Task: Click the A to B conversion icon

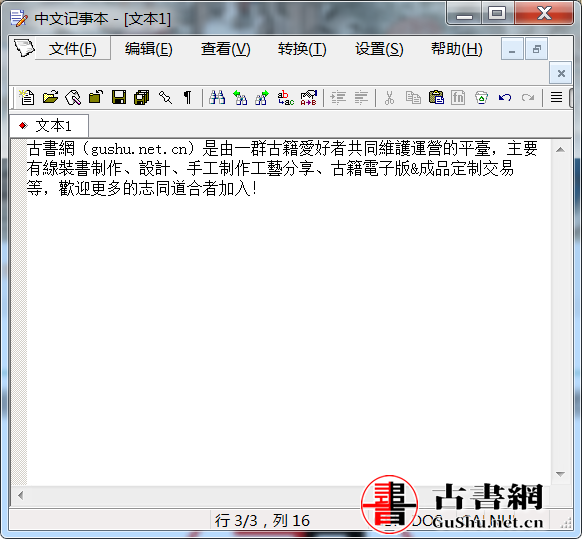Action: click(x=308, y=98)
